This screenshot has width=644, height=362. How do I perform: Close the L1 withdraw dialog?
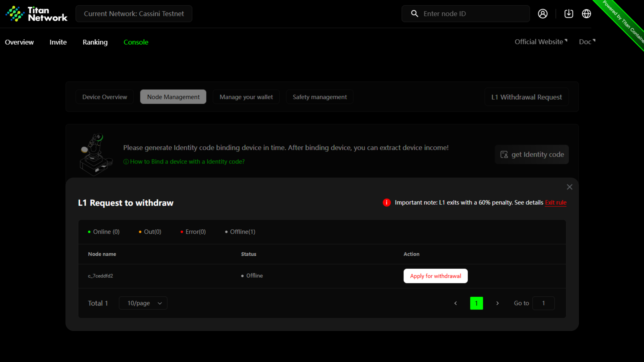570,187
